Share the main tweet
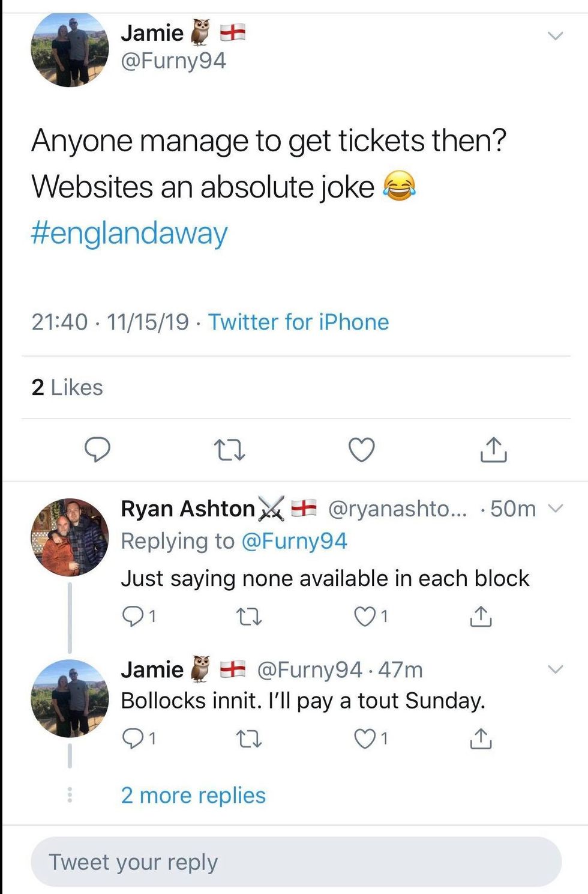Image resolution: width=588 pixels, height=894 pixels. tap(493, 450)
